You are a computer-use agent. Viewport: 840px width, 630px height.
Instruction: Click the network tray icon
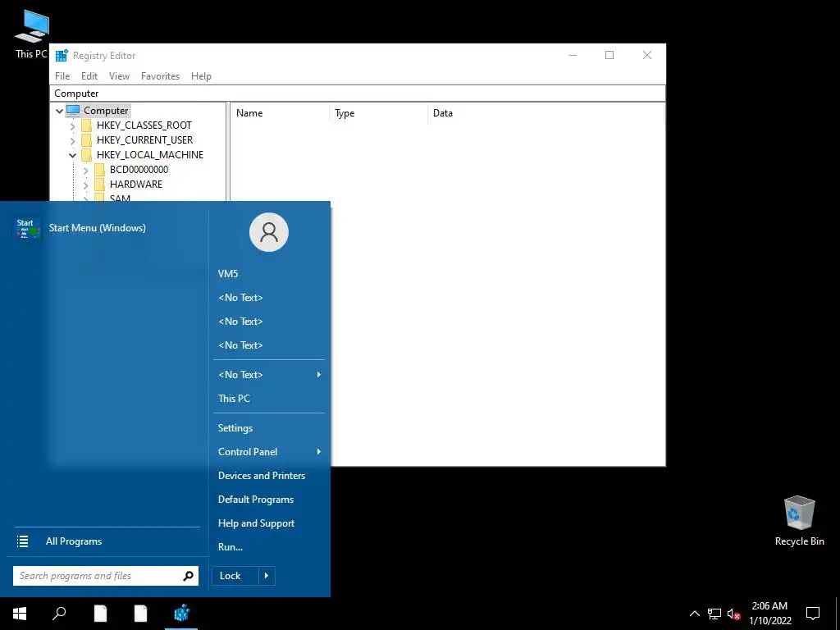pyautogui.click(x=714, y=614)
